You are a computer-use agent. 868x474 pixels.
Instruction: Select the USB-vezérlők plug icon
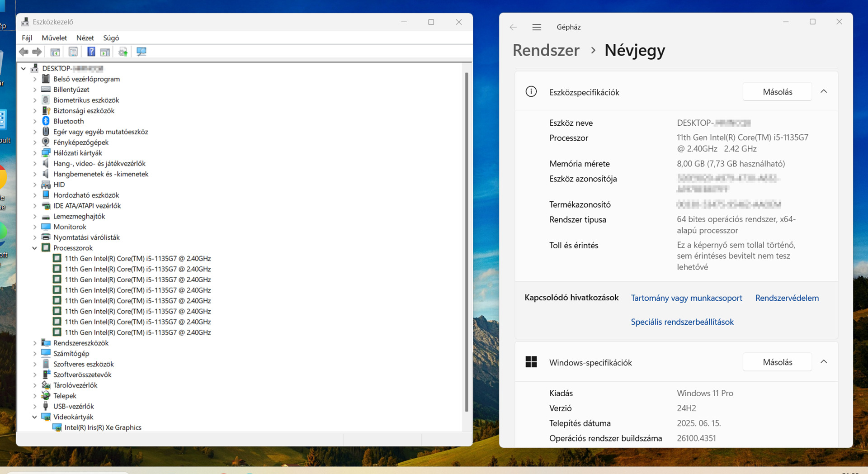[x=46, y=406]
